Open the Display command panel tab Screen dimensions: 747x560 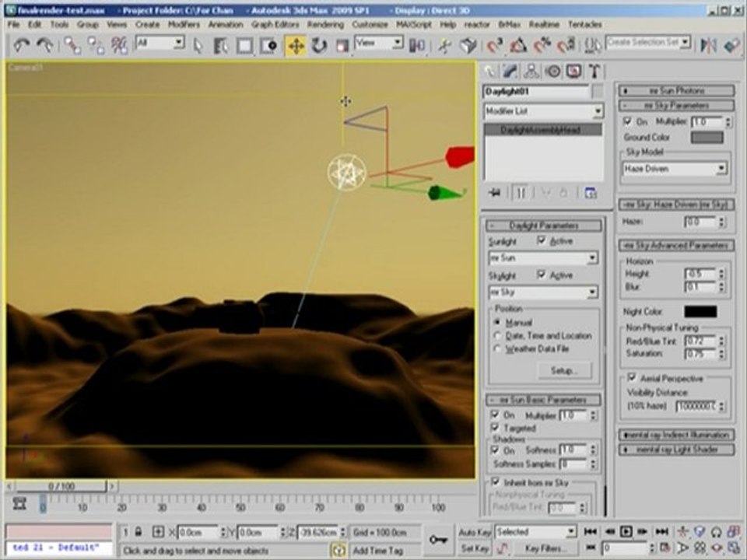click(x=573, y=72)
